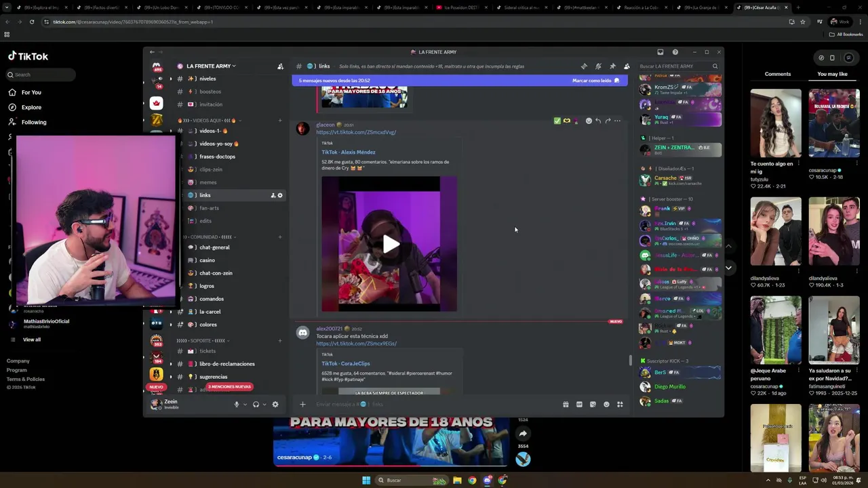
Task: Open the Discord inbox icon
Action: click(660, 52)
